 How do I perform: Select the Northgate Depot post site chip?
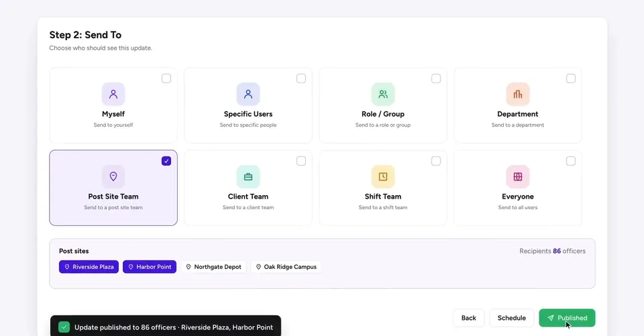coord(213,267)
